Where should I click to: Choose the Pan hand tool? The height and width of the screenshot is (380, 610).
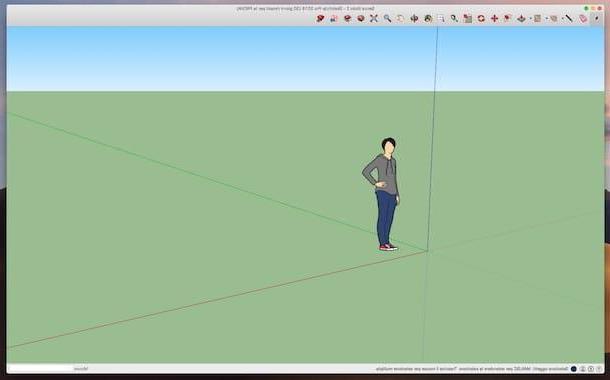point(400,18)
